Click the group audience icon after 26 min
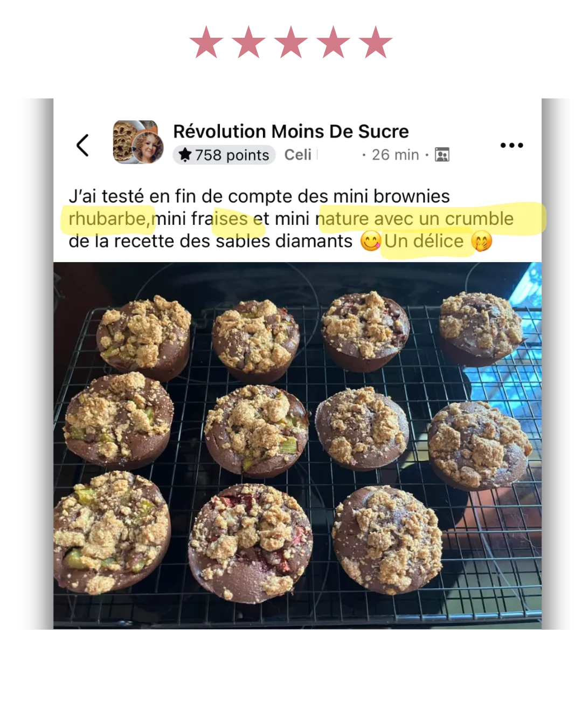Viewport: 582px width, 728px height. click(x=442, y=155)
